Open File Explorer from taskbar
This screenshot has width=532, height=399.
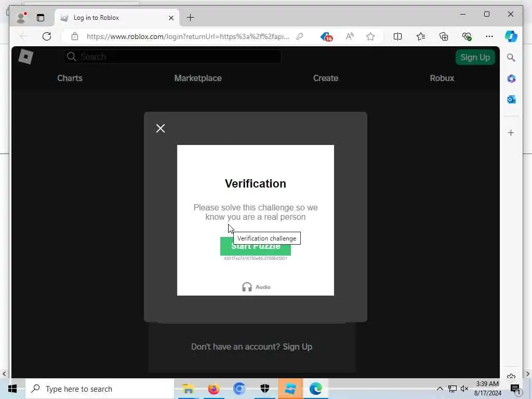[188, 389]
